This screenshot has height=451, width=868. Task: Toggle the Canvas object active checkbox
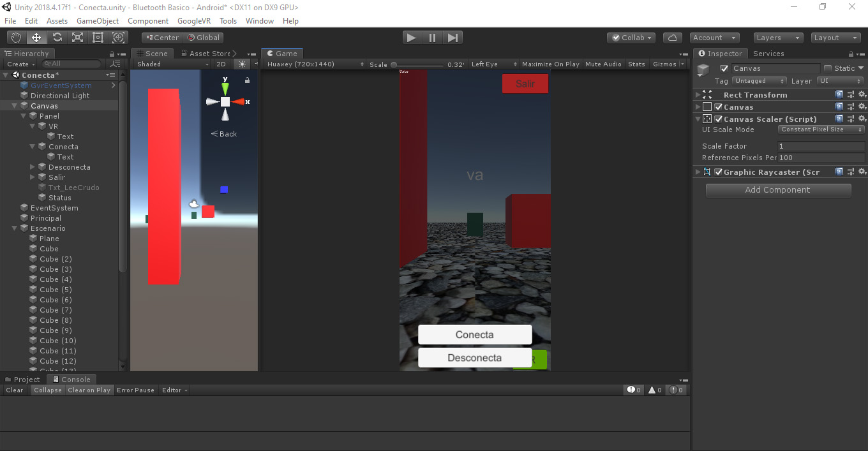724,68
